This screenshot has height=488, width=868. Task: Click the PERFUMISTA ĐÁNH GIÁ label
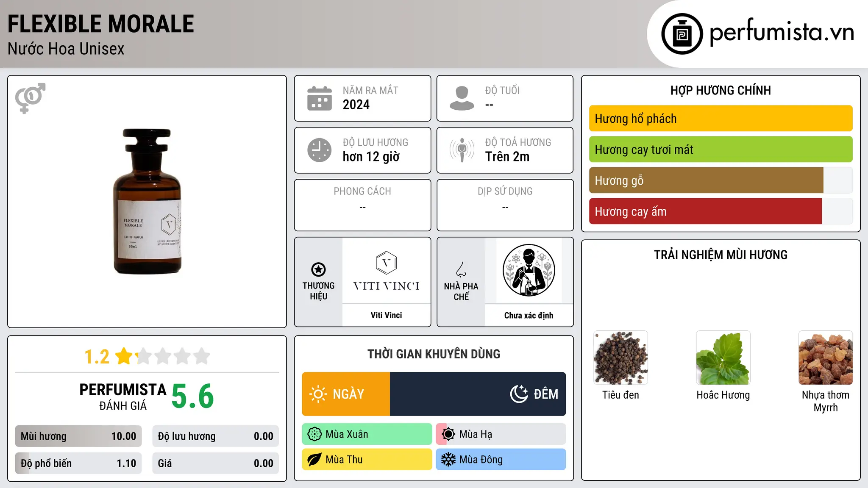click(x=123, y=396)
